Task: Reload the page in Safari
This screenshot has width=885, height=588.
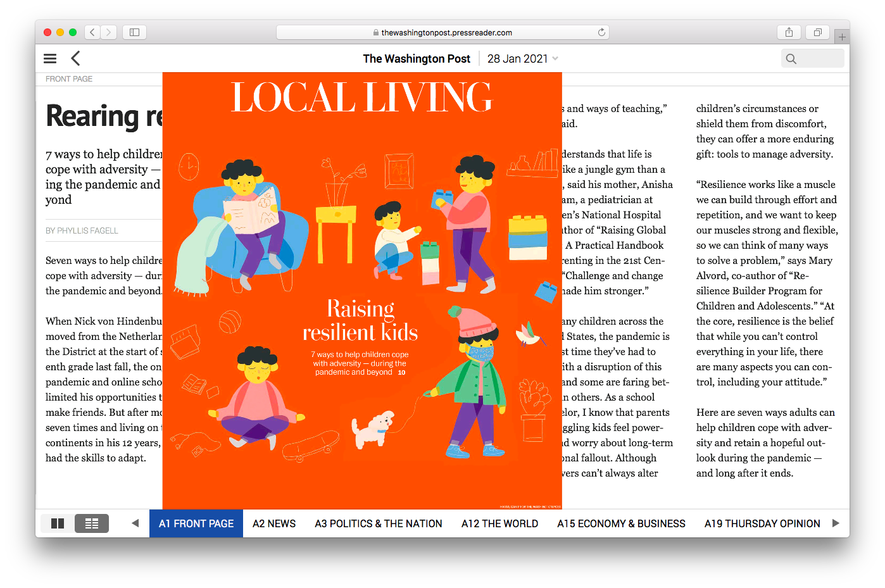Action: 601,32
